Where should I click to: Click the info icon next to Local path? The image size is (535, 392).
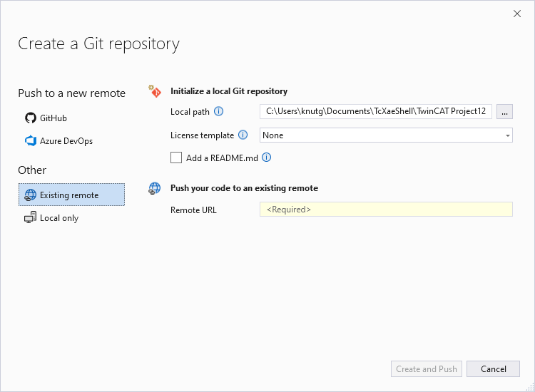218,111
